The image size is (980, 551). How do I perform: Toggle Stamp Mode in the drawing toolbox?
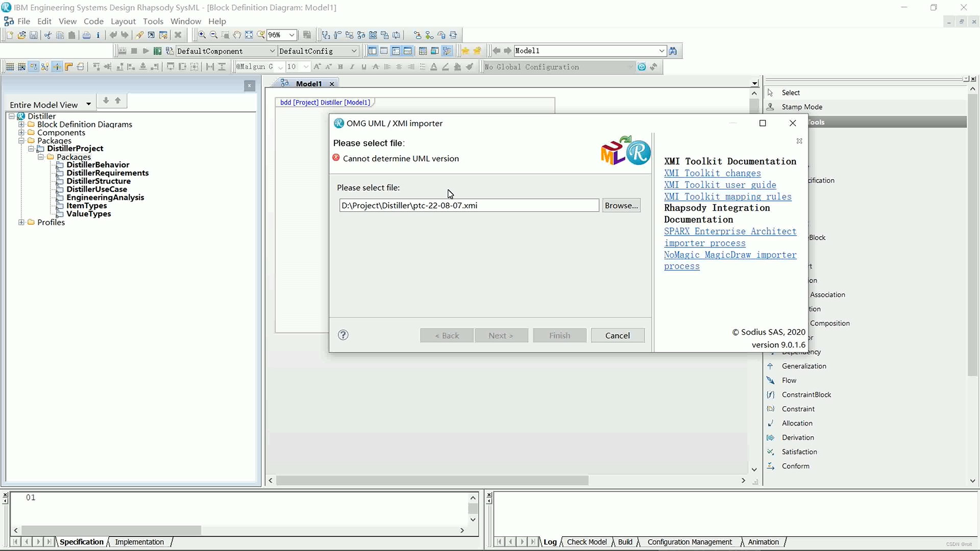click(x=802, y=107)
